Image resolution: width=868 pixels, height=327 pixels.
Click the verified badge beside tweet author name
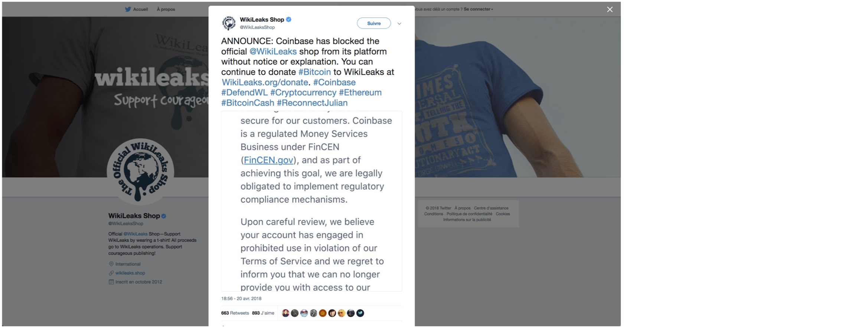click(288, 20)
